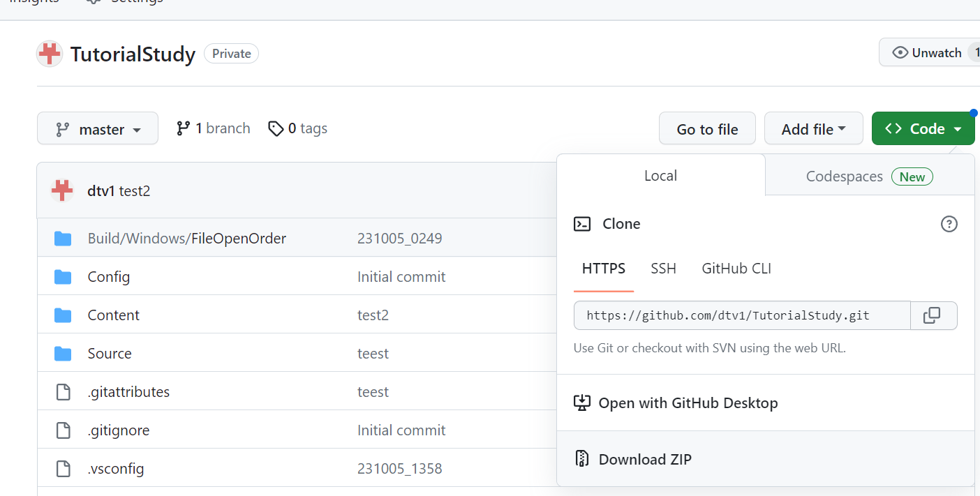Viewport: 980px width, 496px height.
Task: Click the New badge on Codespaces
Action: point(912,176)
